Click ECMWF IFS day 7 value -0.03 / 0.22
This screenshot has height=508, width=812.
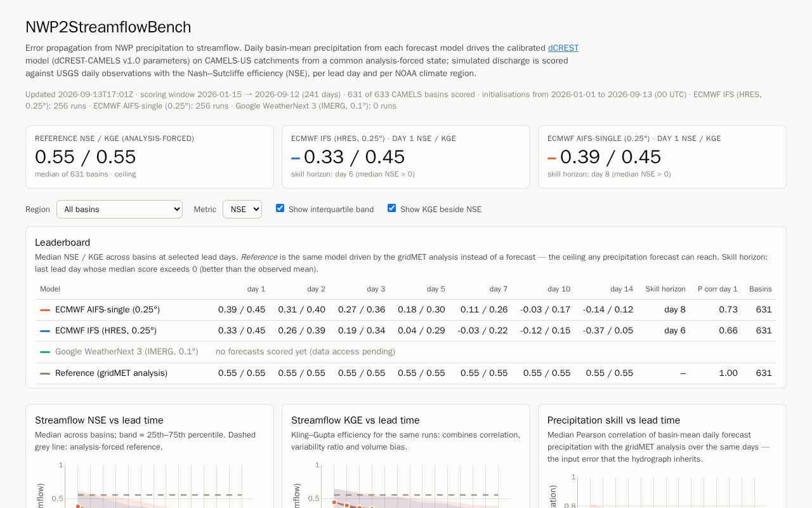coord(483,331)
